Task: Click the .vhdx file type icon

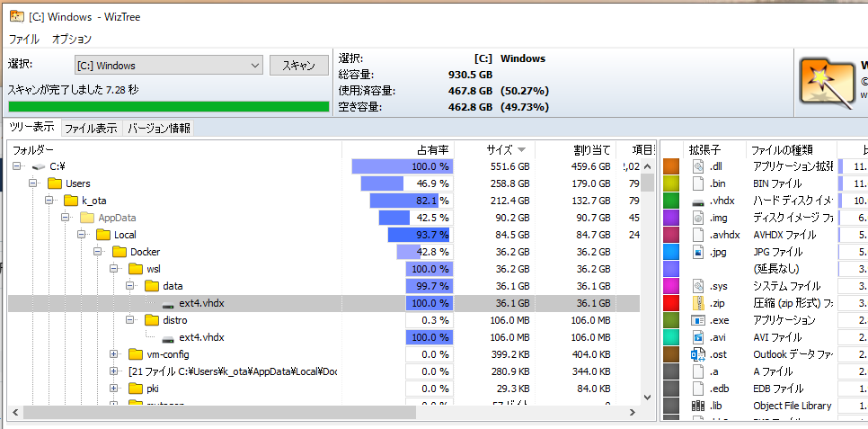Action: [697, 201]
